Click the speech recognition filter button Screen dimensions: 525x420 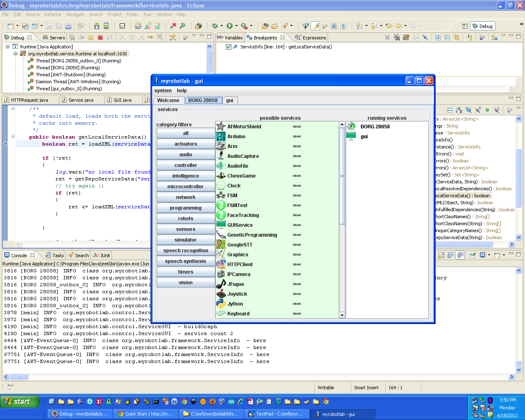pyautogui.click(x=186, y=251)
